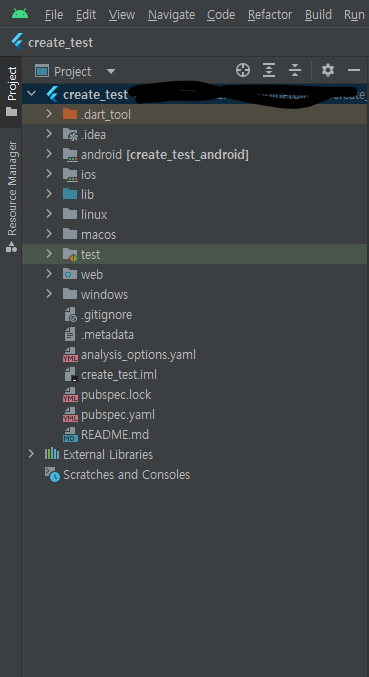
Task: Click the README.md markdown icon
Action: 70,434
